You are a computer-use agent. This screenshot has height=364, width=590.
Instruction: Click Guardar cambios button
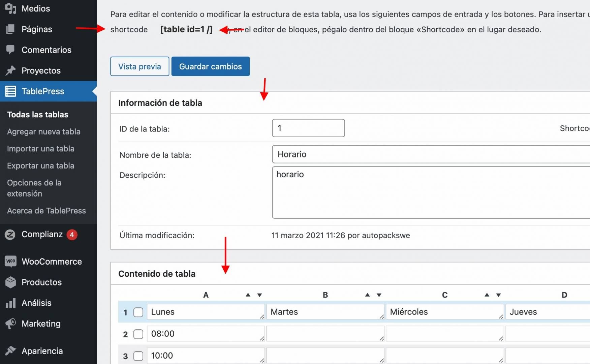pyautogui.click(x=211, y=66)
